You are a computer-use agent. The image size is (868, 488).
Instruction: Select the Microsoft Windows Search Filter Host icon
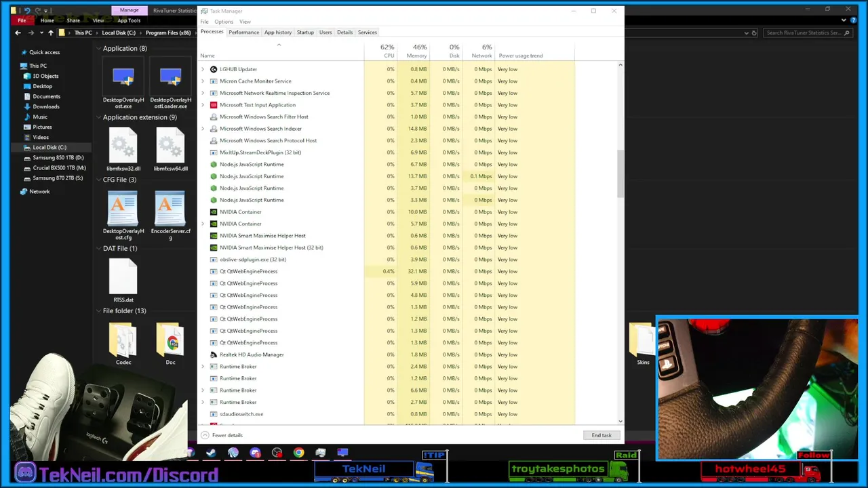pyautogui.click(x=214, y=117)
